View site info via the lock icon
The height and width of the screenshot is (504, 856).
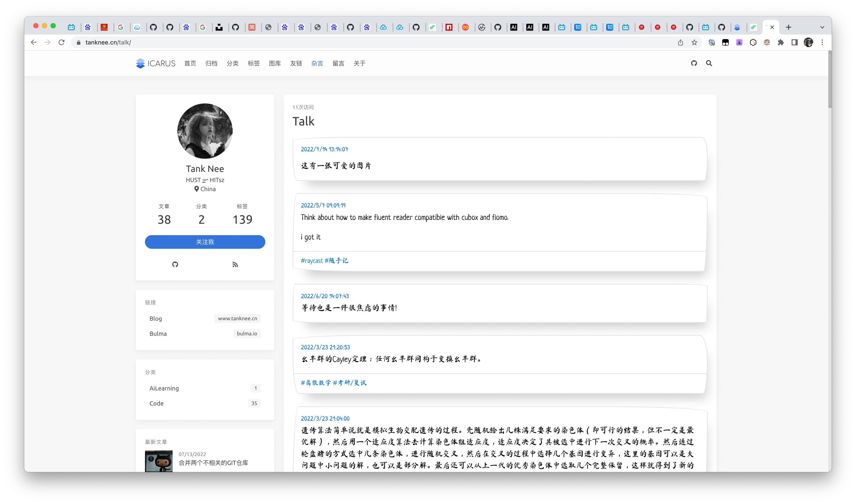click(x=79, y=42)
